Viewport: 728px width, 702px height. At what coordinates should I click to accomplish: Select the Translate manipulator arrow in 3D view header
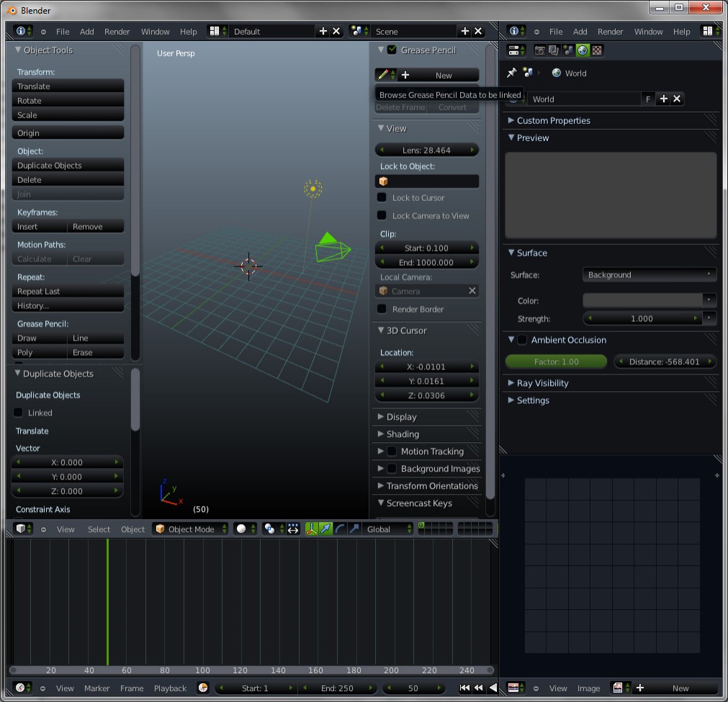pyautogui.click(x=325, y=529)
